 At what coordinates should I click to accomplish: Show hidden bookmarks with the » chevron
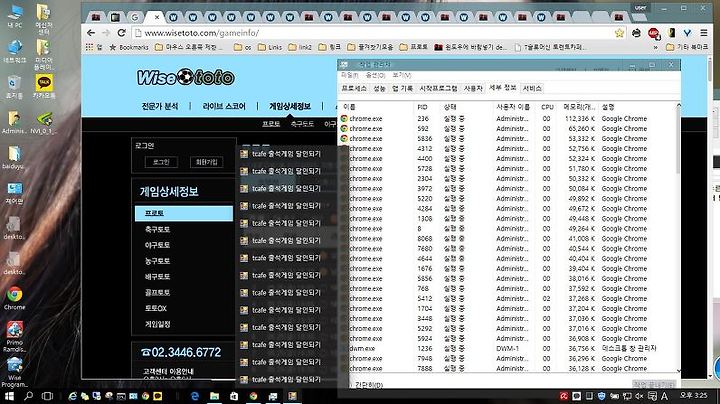coord(655,47)
